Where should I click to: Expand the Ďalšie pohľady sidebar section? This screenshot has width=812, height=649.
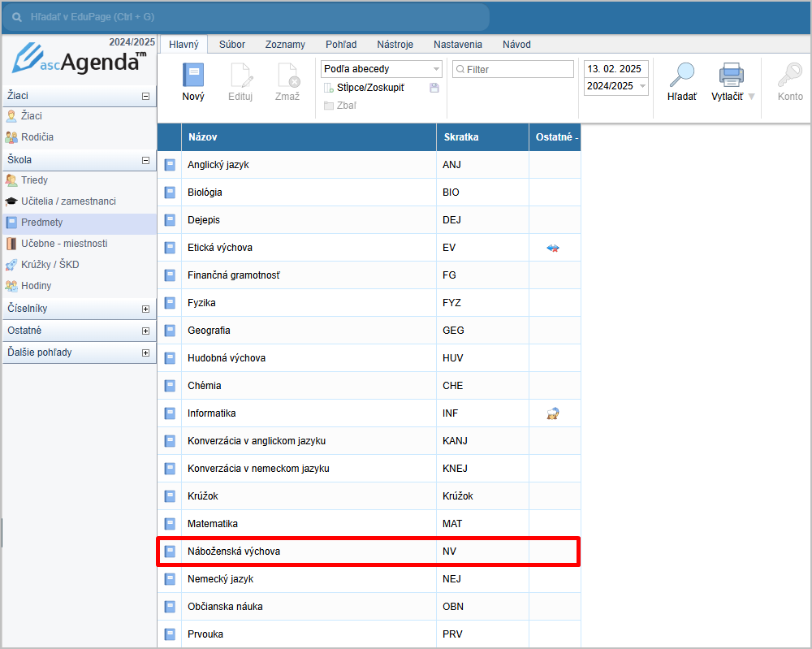[x=145, y=353]
